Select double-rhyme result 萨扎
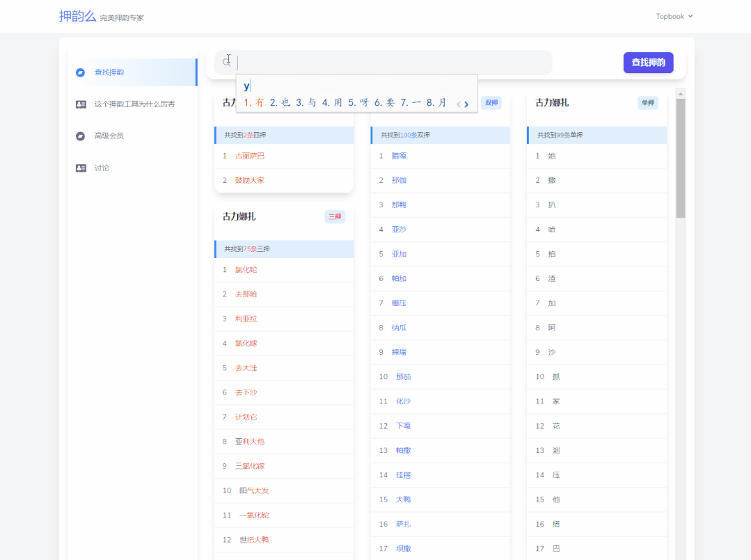Image resolution: width=751 pixels, height=560 pixels. coord(403,525)
